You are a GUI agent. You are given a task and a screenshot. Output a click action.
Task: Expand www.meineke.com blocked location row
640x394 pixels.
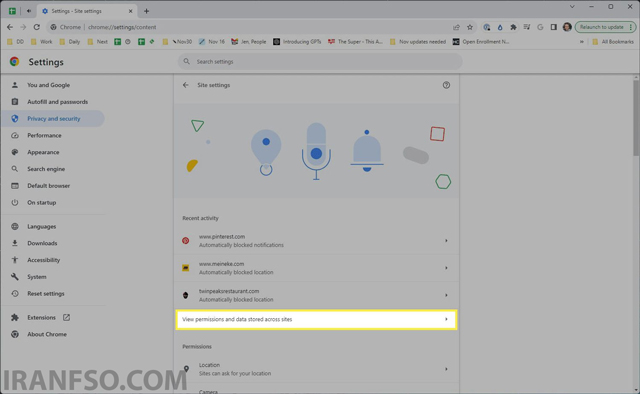point(316,268)
